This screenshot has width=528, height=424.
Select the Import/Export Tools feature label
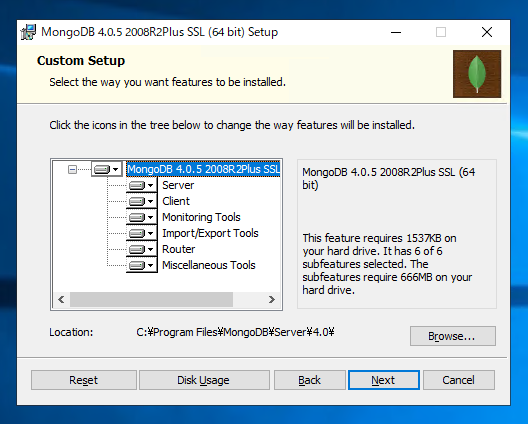coord(210,233)
